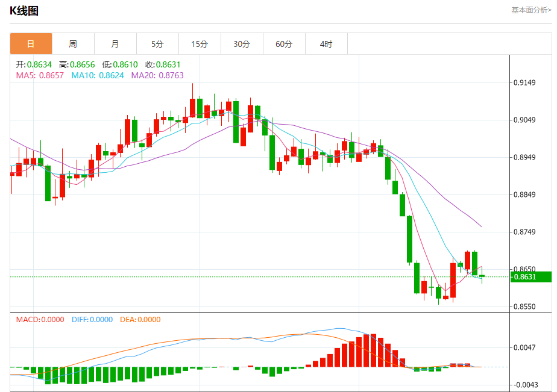Switch to the 月 monthly tab
Image resolution: width=557 pixels, height=392 pixels.
pyautogui.click(x=115, y=43)
